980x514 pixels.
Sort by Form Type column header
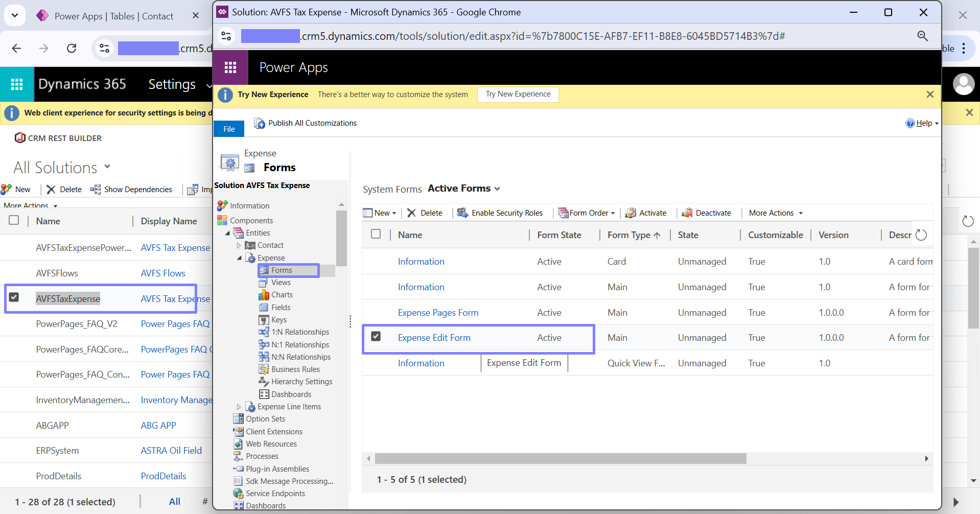(x=634, y=235)
